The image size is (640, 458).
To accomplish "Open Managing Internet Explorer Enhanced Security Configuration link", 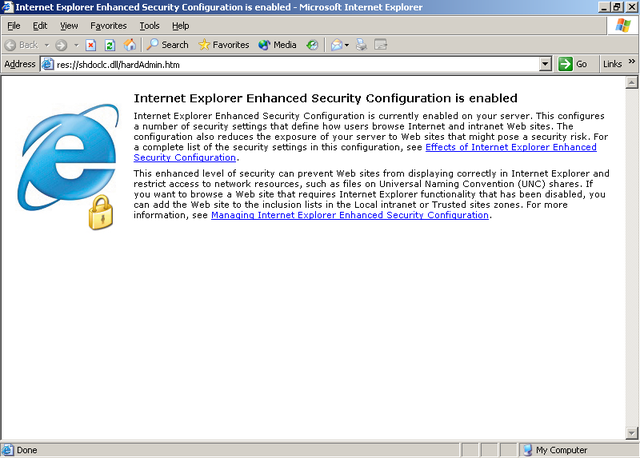I will (x=350, y=215).
